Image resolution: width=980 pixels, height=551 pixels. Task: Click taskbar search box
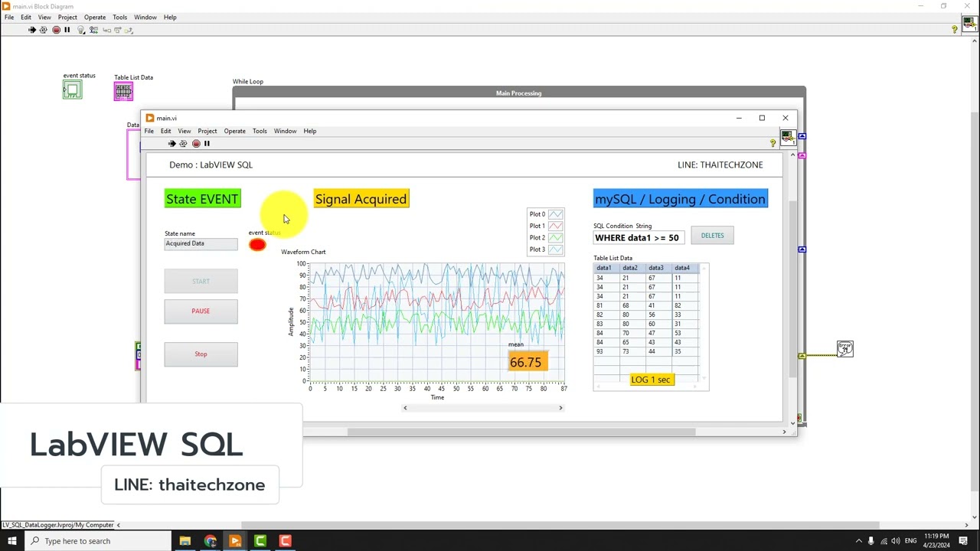point(98,541)
